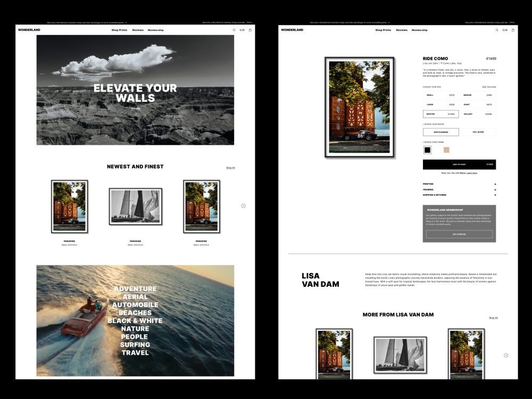The image size is (532, 399).
Task: Open EUR currency selector on right page
Action: [x=505, y=30]
